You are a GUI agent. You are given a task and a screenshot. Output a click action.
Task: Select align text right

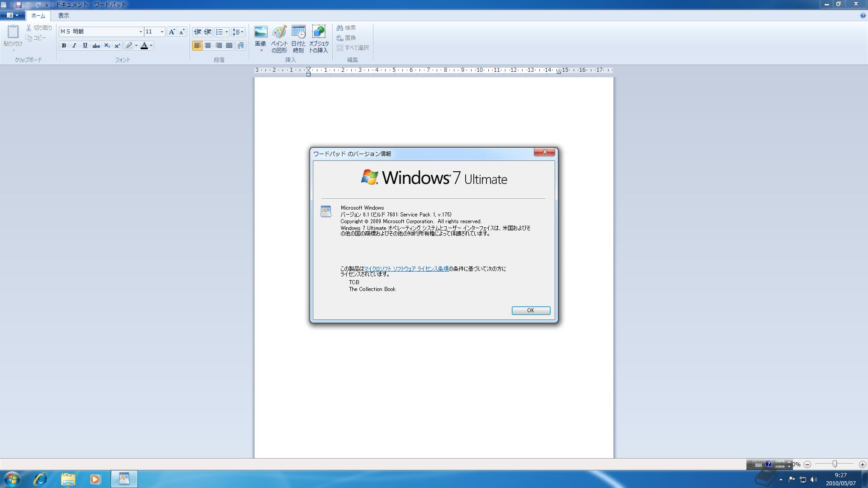(219, 46)
